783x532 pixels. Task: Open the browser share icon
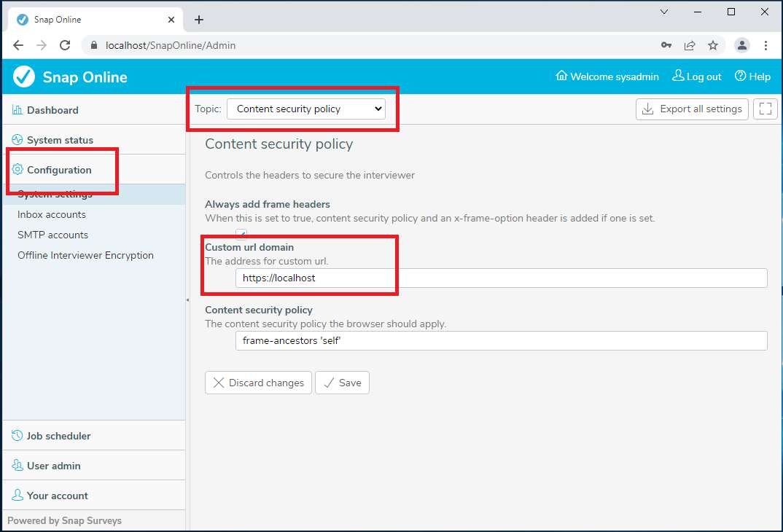690,45
